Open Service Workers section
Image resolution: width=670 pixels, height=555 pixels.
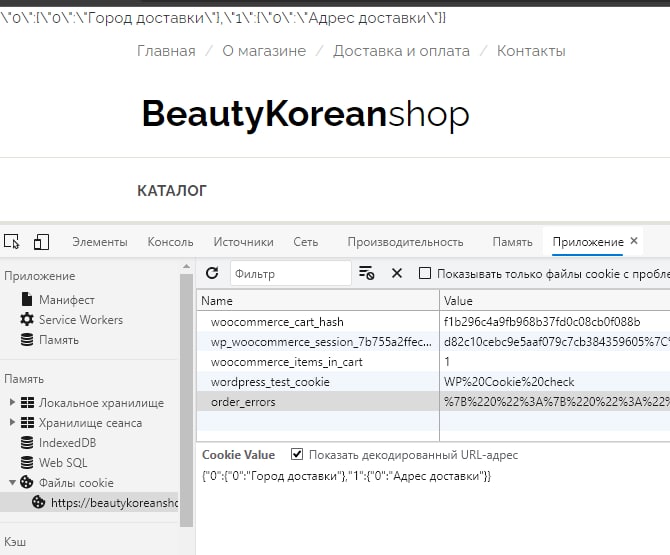[x=80, y=320]
